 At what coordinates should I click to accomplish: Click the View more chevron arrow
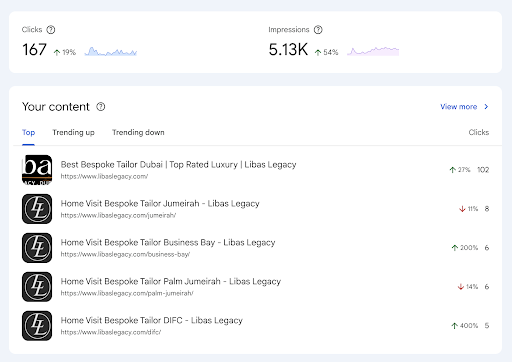point(486,107)
